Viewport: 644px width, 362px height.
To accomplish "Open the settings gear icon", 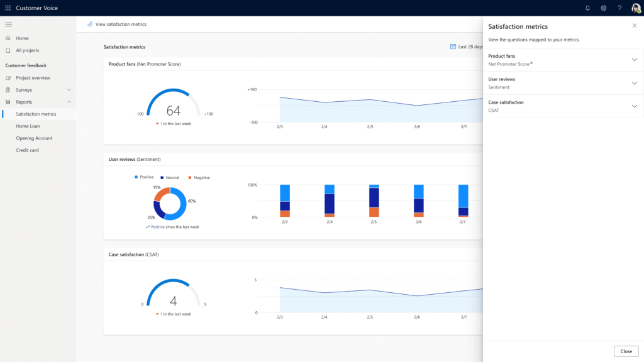I will pyautogui.click(x=604, y=8).
